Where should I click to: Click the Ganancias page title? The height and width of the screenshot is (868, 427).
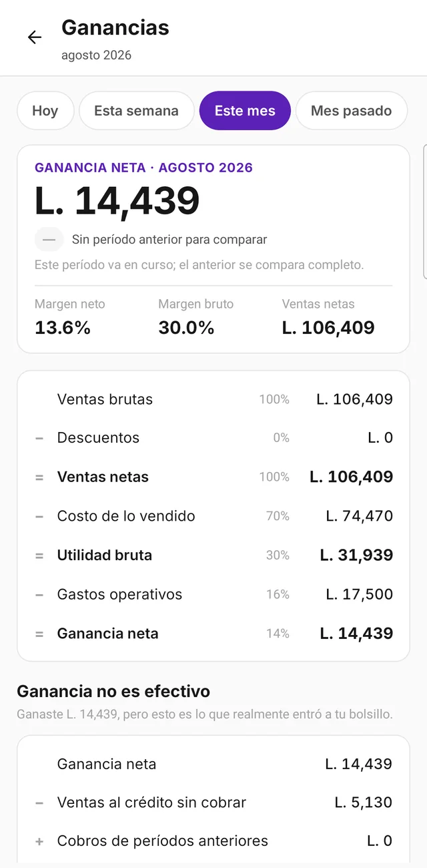115,28
